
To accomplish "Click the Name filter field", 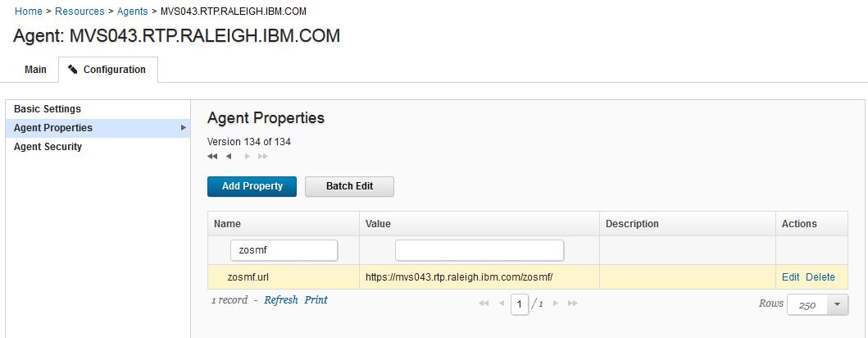I will tap(284, 250).
